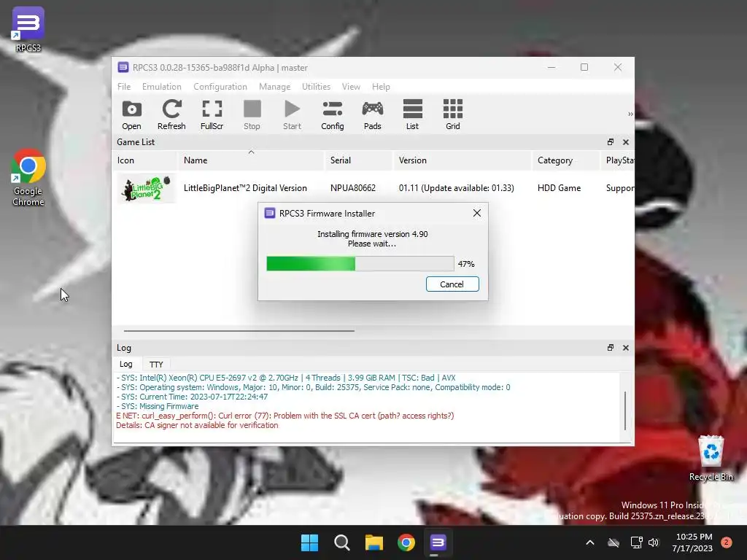Close the Log panel
The height and width of the screenshot is (560, 747).
[626, 348]
